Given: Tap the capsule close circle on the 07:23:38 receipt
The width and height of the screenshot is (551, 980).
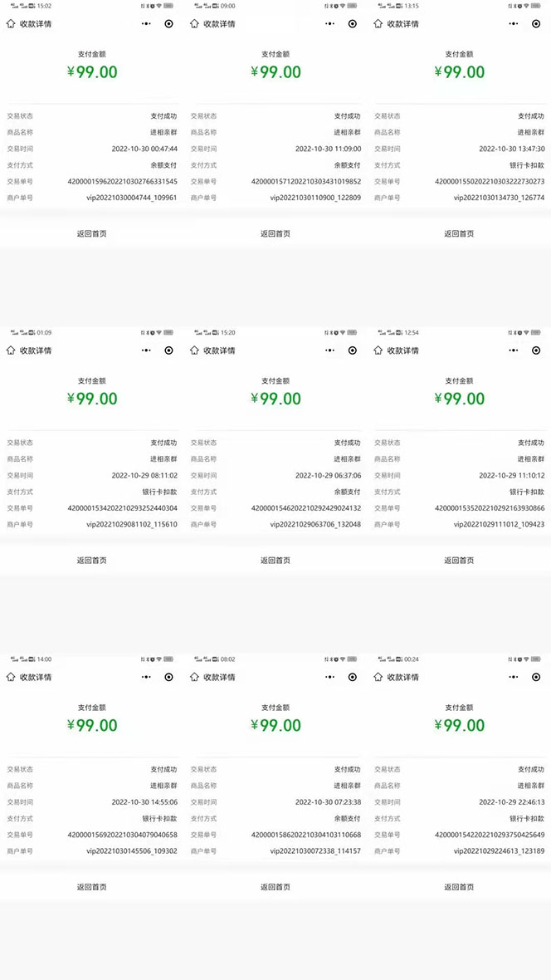Looking at the screenshot, I should click(x=353, y=677).
